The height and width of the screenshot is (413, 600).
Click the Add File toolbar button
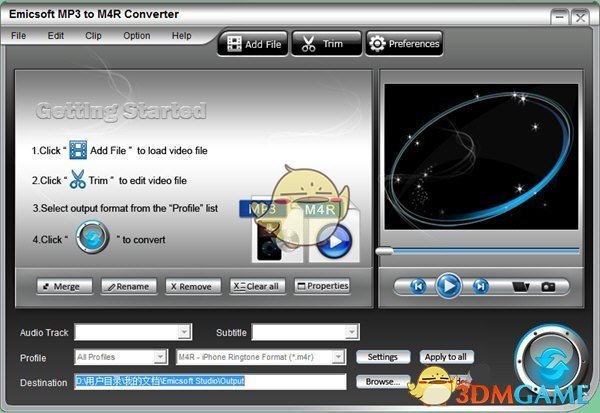tap(253, 44)
